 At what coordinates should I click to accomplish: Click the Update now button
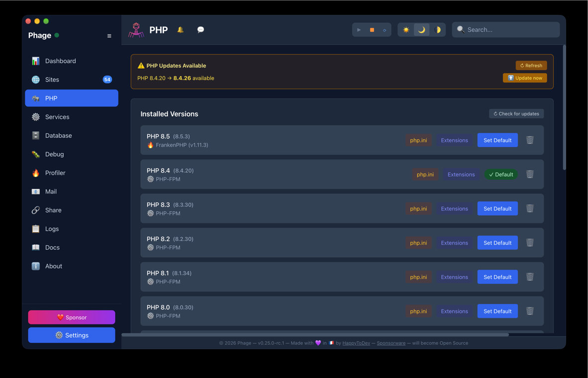525,78
